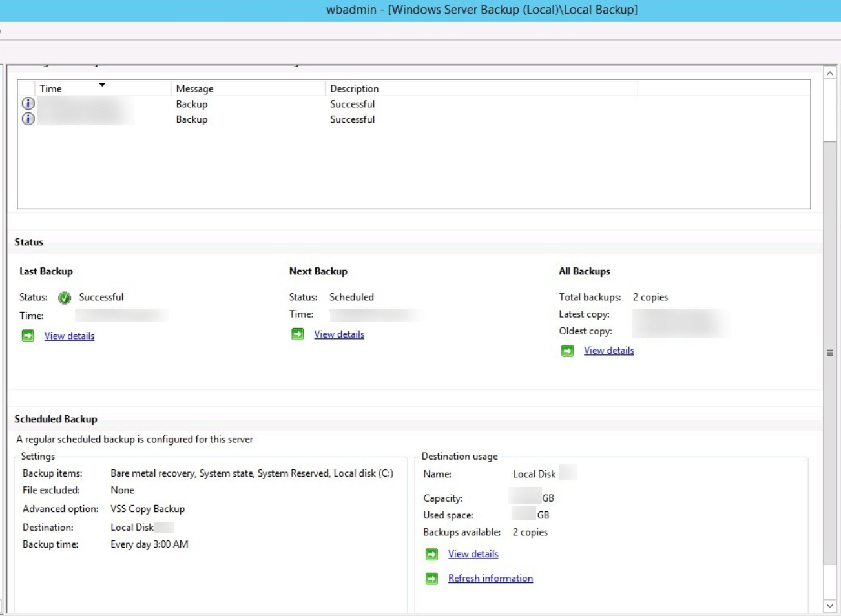The height and width of the screenshot is (616, 841).
Task: Click the Description column header
Action: (x=481, y=88)
